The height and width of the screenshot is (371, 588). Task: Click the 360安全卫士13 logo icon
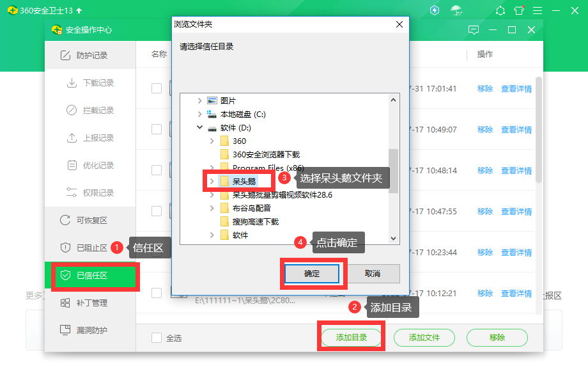click(x=12, y=10)
